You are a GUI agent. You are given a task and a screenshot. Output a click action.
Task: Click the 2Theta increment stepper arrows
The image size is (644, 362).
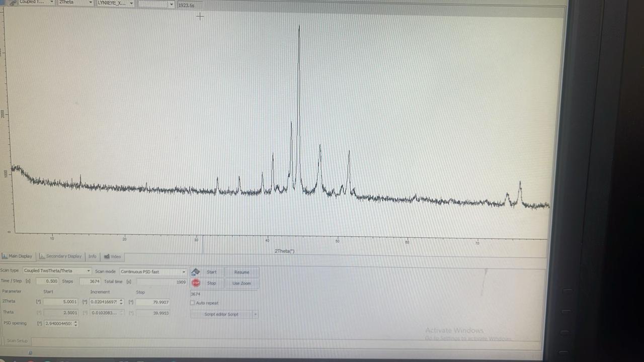121,302
